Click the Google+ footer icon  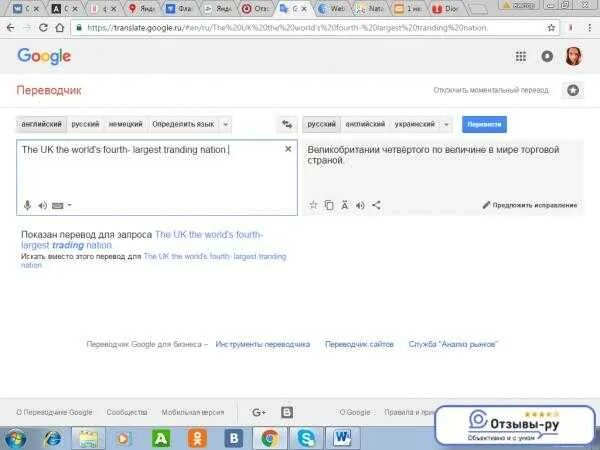pyautogui.click(x=259, y=412)
